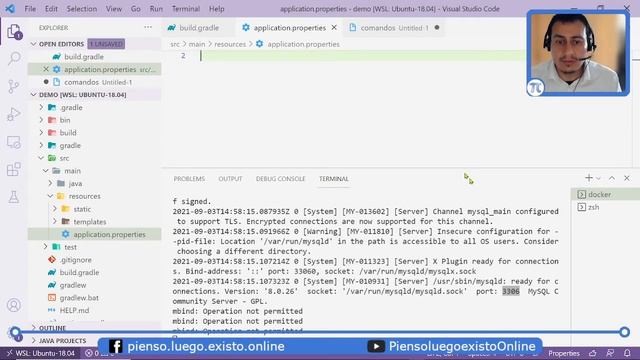Select the Terminal panel tab

[333, 179]
